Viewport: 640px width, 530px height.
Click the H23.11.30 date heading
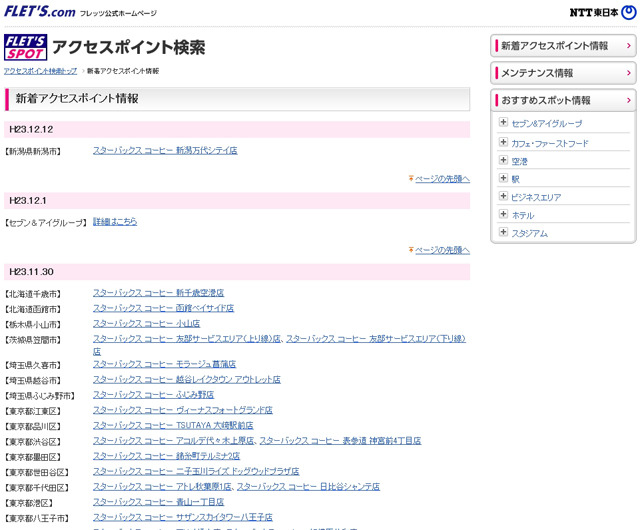tap(31, 272)
